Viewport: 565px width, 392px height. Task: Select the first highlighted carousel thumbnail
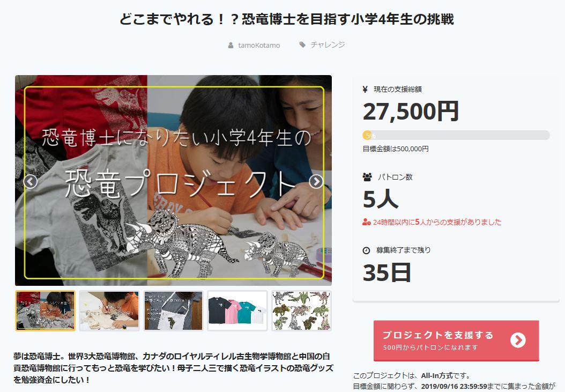[46, 310]
